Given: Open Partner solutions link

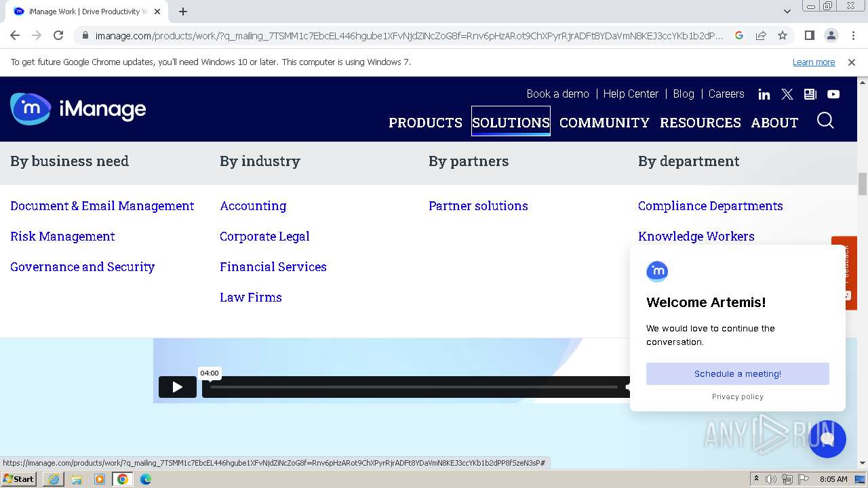Looking at the screenshot, I should point(478,206).
